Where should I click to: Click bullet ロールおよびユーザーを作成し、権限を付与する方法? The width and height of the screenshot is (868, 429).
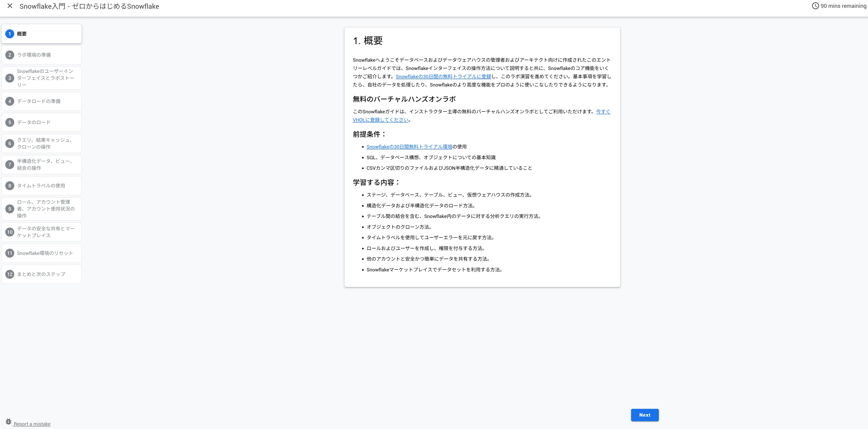click(426, 248)
